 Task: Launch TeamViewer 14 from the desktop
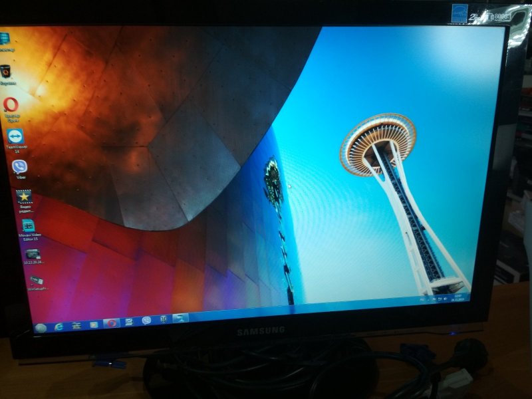pyautogui.click(x=15, y=136)
